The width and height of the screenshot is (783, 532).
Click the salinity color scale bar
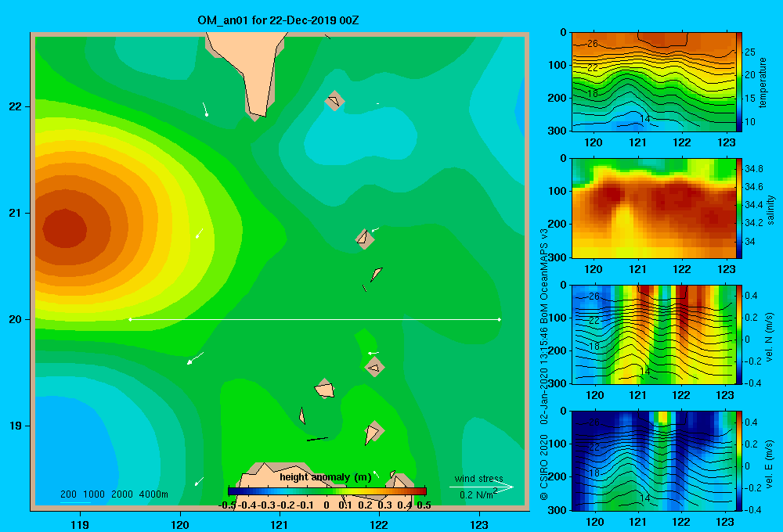point(739,209)
